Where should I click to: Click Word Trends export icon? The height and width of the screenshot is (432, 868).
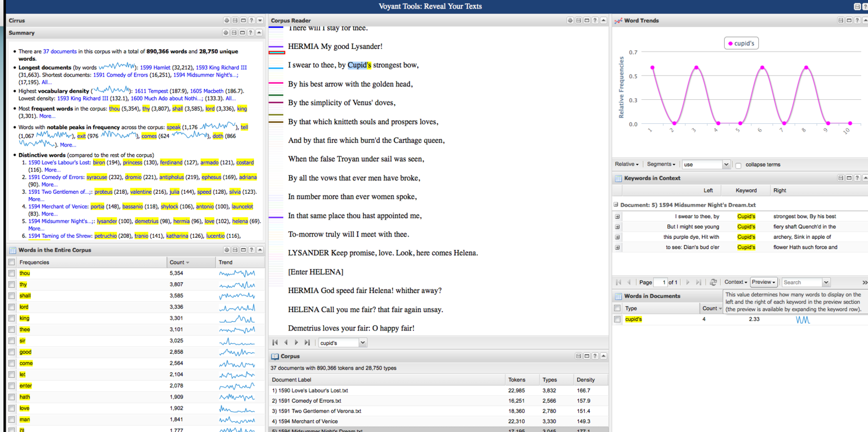coord(841,21)
